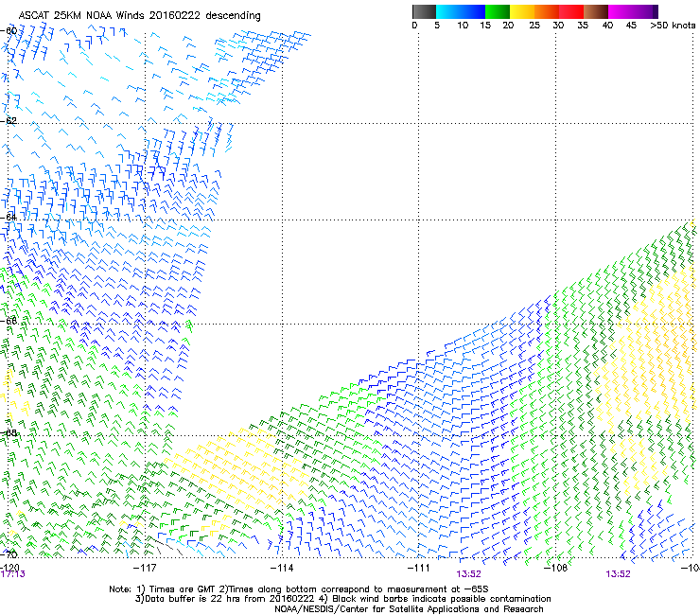Pick the orange 25-30 knots legend segment
This screenshot has width=700, height=615.
(547, 11)
